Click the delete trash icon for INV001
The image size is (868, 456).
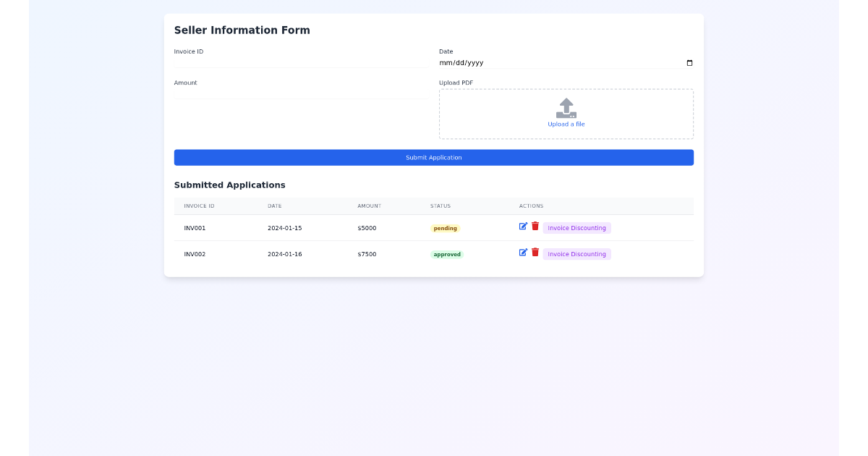[x=535, y=227]
